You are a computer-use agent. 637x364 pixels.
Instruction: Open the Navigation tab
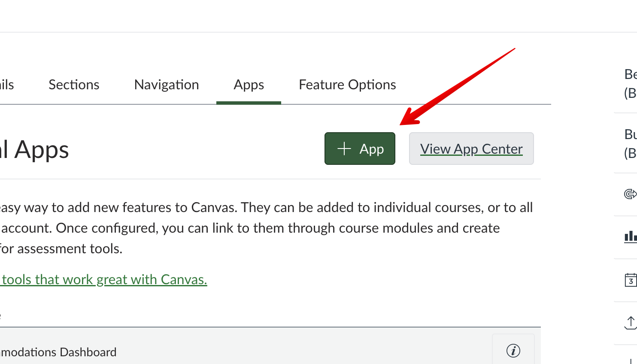[x=167, y=85]
